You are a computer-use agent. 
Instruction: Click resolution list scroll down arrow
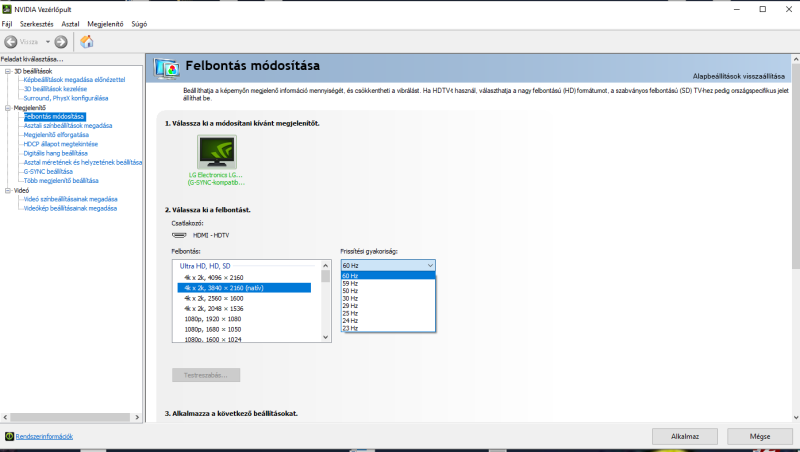(326, 337)
